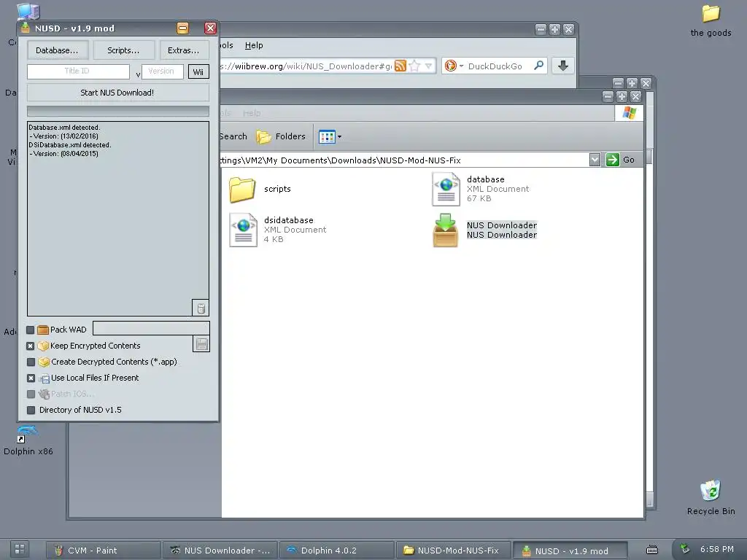Toggle the Folders pane in Explorer

click(281, 136)
